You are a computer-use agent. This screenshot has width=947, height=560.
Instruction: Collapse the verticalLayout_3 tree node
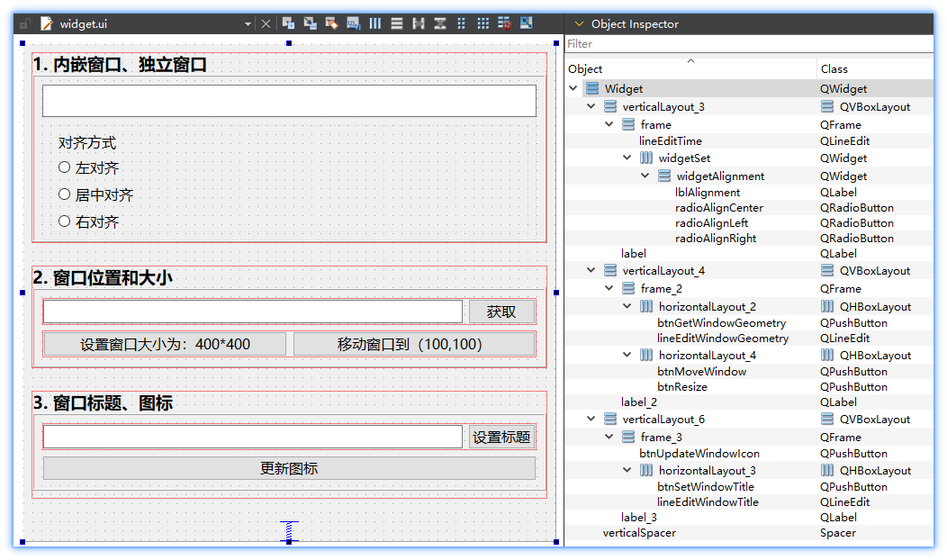591,107
